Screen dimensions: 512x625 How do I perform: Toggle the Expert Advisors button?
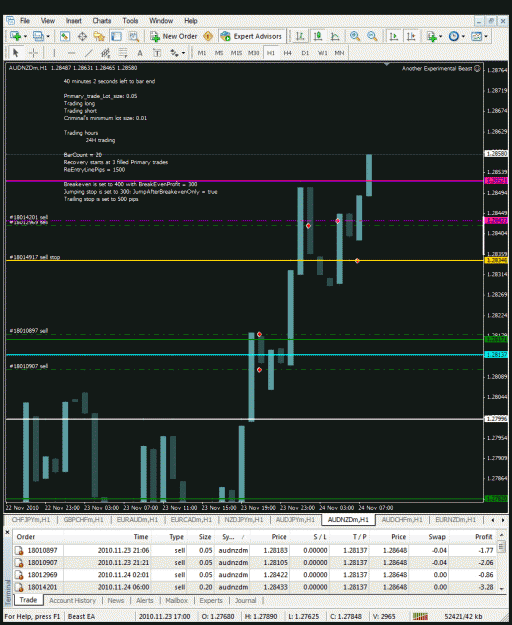click(252, 36)
